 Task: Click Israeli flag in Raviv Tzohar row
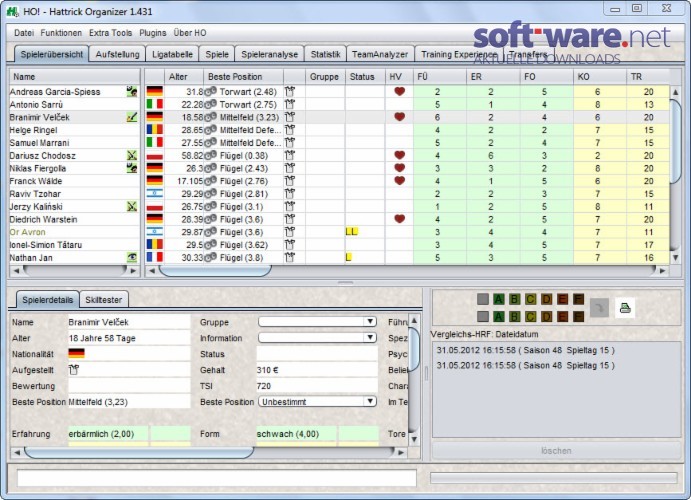[x=155, y=194]
